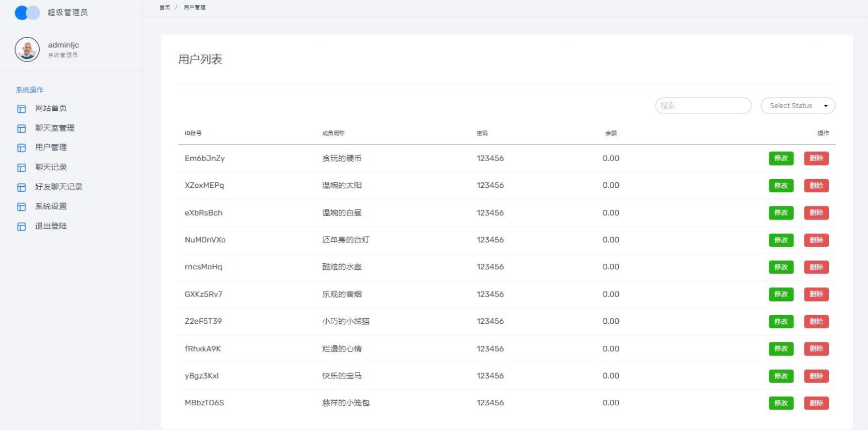Image resolution: width=868 pixels, height=430 pixels.
Task: Click the icon beside 聊天室管理 in sidebar
Action: coord(22,128)
